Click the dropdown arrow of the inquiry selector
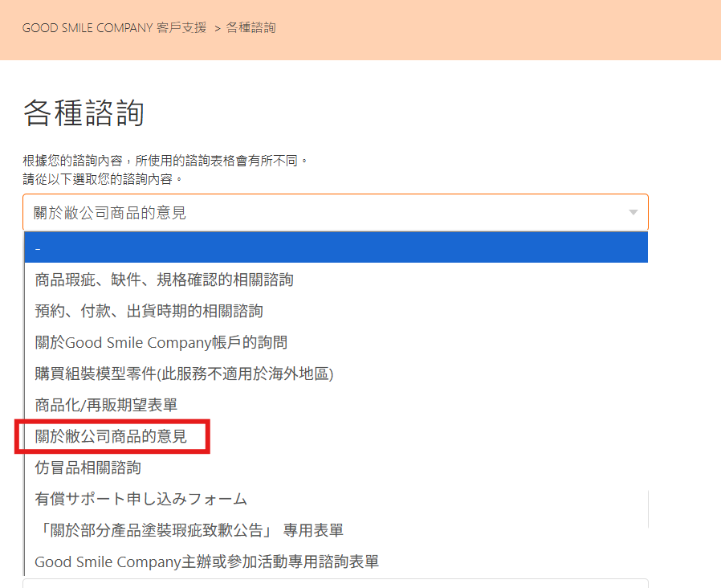Image resolution: width=721 pixels, height=588 pixels. click(x=633, y=213)
